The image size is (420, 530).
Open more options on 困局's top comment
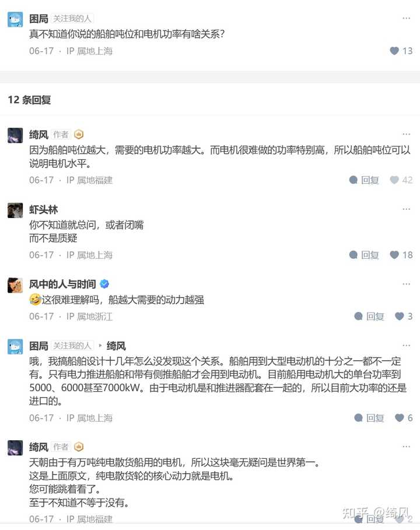click(x=406, y=18)
